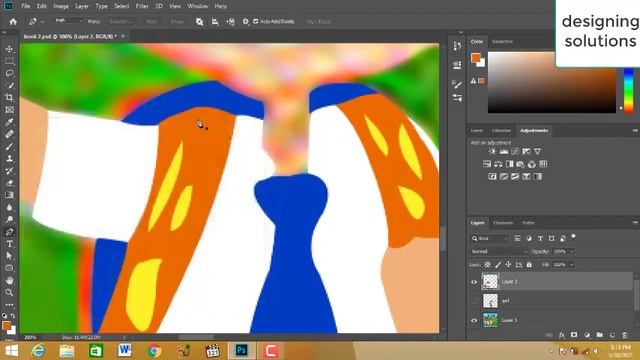
Task: Open Path arrangement icon in options bar
Action: (231, 22)
